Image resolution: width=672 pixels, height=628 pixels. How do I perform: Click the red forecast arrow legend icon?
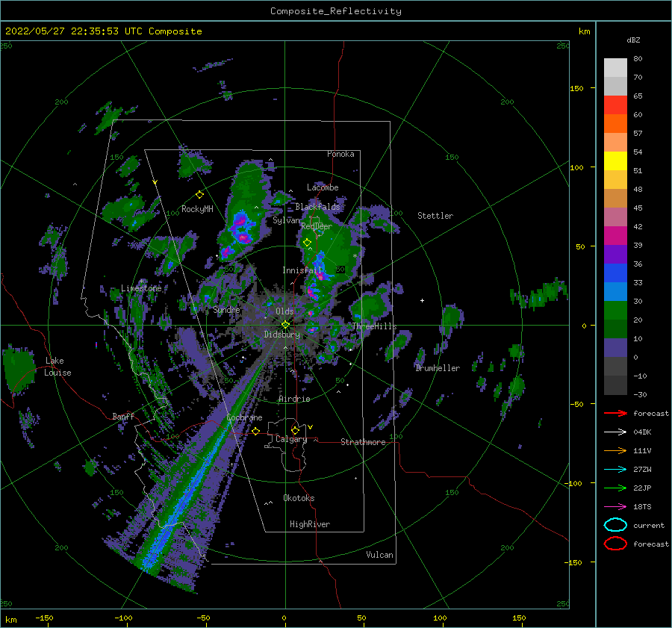tap(615, 413)
